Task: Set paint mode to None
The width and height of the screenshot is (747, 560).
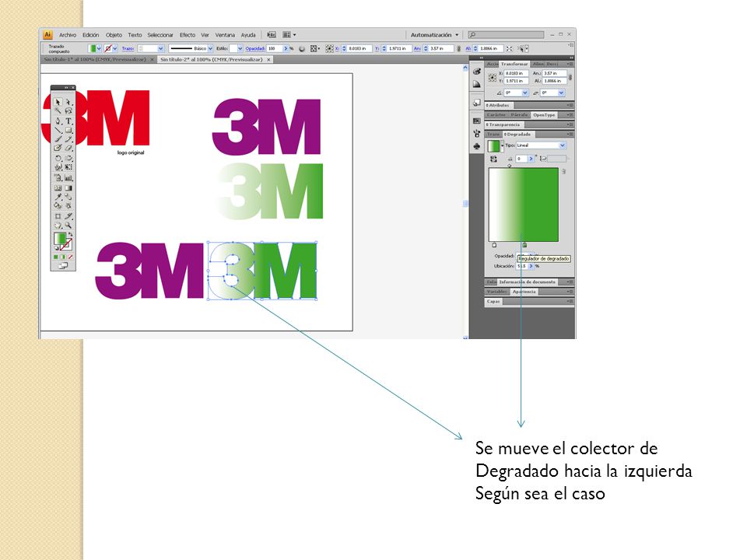Action: tap(71, 257)
